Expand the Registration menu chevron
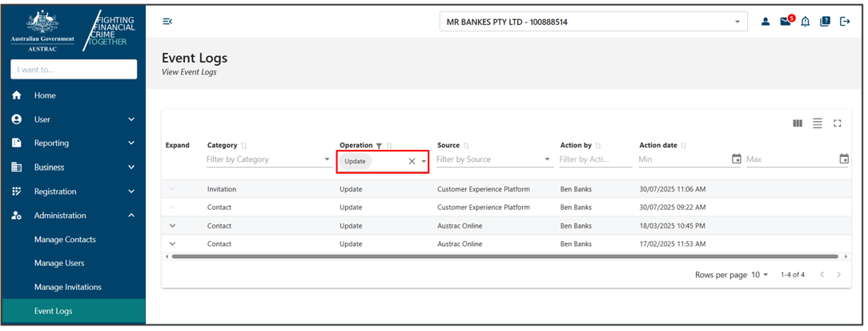This screenshot has height=331, width=868. [x=131, y=192]
